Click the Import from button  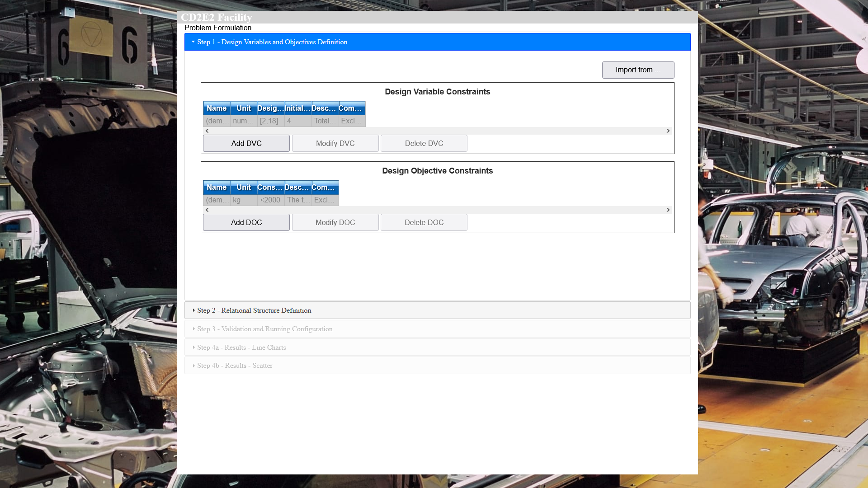(638, 70)
